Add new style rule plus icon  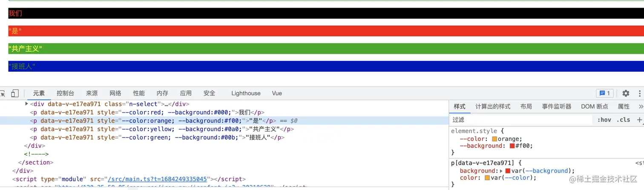click(x=639, y=120)
